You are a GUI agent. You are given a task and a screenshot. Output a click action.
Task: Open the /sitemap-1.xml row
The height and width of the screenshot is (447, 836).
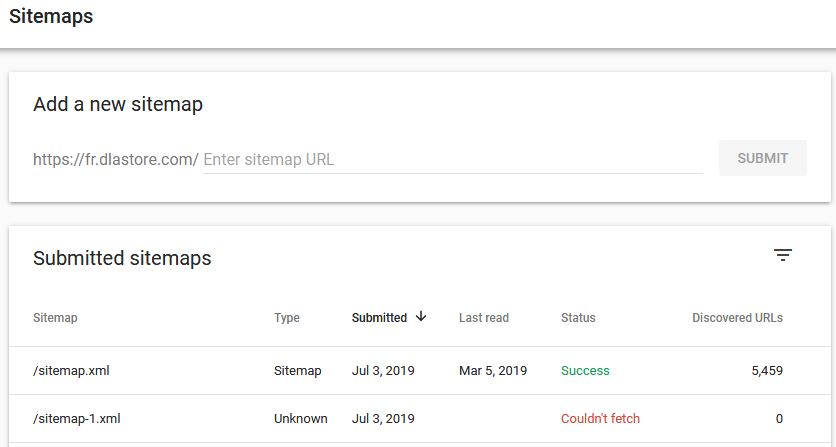[x=420, y=419]
